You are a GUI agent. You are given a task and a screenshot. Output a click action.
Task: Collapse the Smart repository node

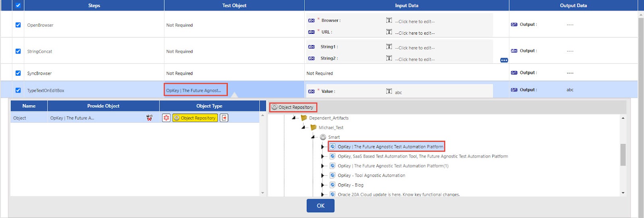313,137
